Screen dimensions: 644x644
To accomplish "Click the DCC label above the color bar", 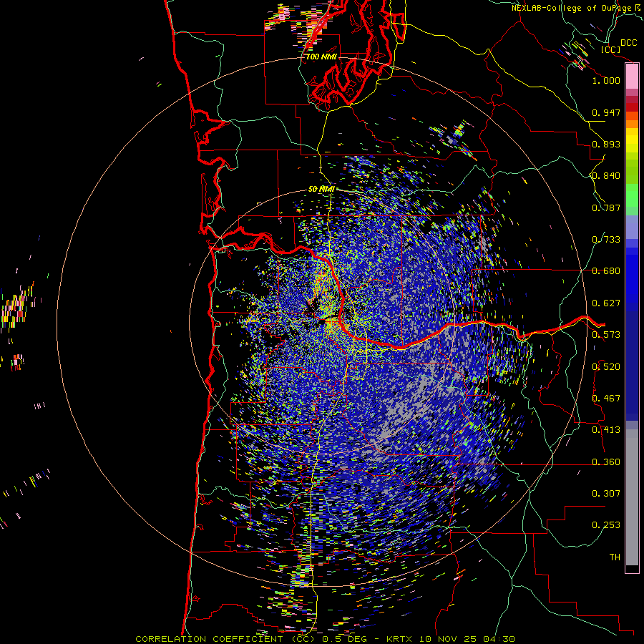I will [628, 43].
